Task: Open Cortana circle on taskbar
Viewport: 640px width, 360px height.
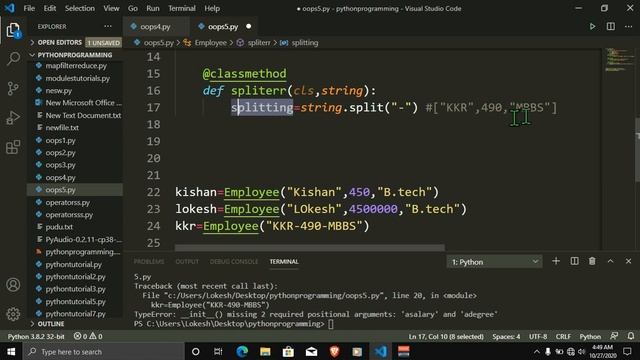Action: [196, 351]
